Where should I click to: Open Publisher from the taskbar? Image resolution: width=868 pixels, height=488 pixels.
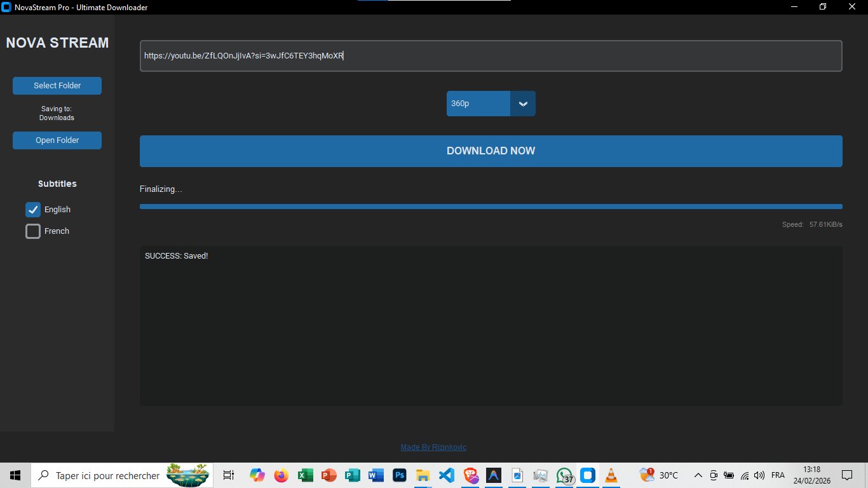pyautogui.click(x=352, y=475)
